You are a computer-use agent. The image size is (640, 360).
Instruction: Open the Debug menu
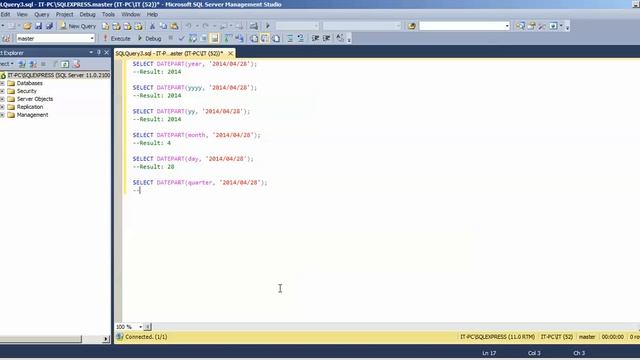coord(87,14)
